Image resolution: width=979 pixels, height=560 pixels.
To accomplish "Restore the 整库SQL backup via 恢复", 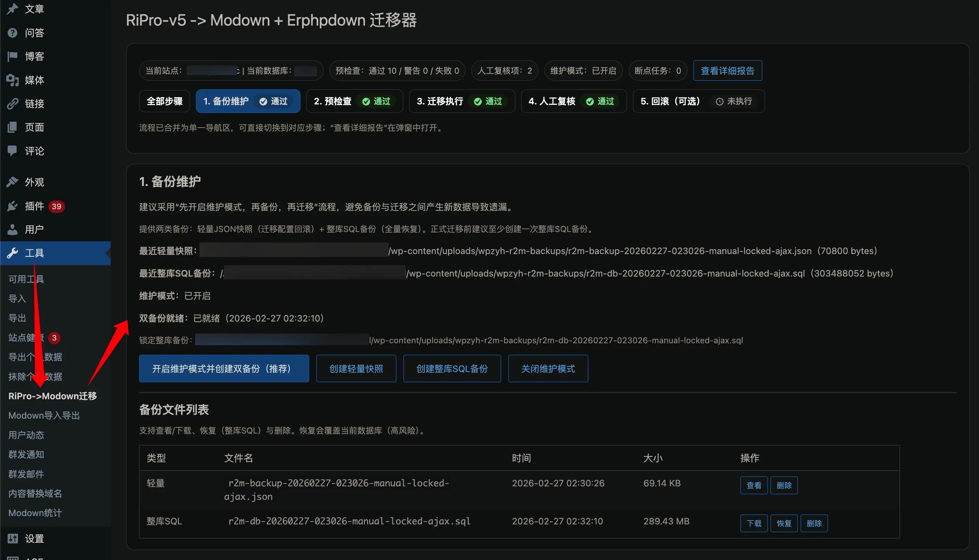I will (x=784, y=523).
